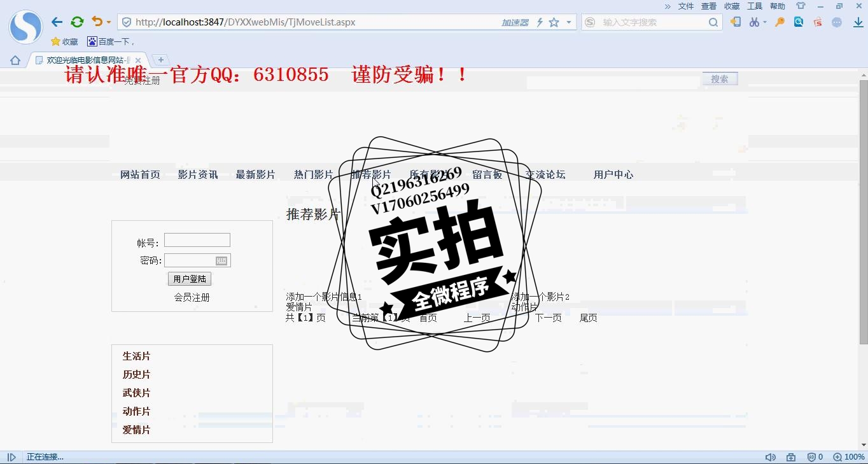Open the 查看 menu
Screen dimensions: 868x464
coord(709,6)
